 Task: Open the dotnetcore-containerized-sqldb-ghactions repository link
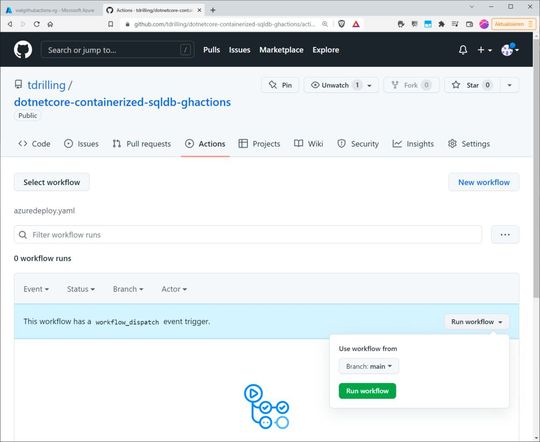point(122,102)
